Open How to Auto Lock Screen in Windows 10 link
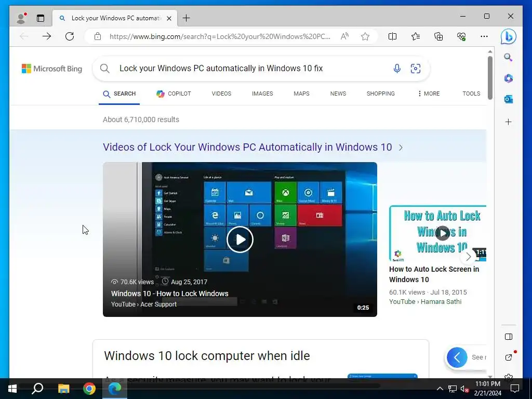Viewport: 532px width, 399px height. pyautogui.click(x=434, y=274)
